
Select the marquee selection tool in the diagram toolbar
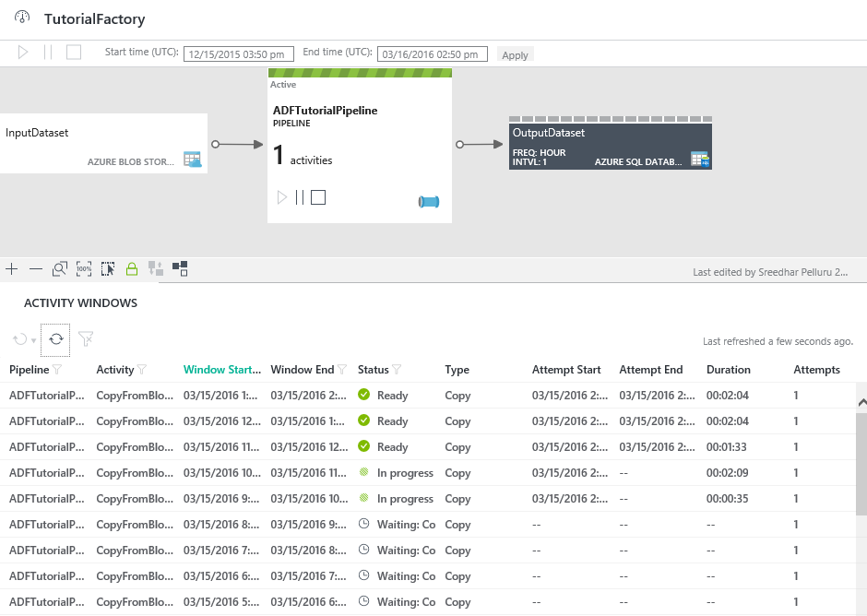[x=107, y=268]
